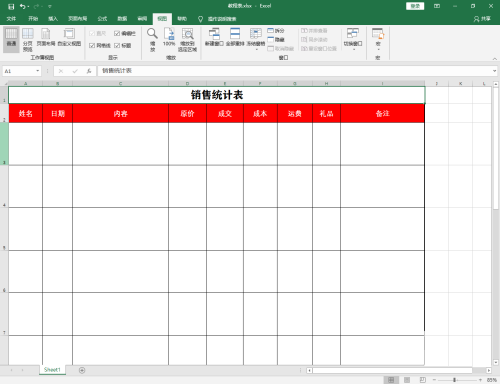Click the Help (帮助) tab

click(182, 19)
